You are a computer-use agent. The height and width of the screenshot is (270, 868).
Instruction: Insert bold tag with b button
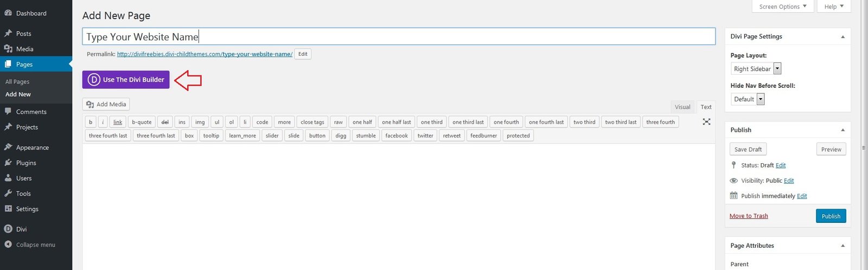pos(91,122)
